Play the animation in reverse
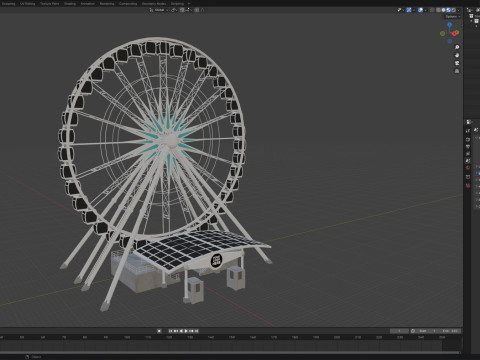Image resolution: width=480 pixels, height=360 pixels. tap(181, 331)
